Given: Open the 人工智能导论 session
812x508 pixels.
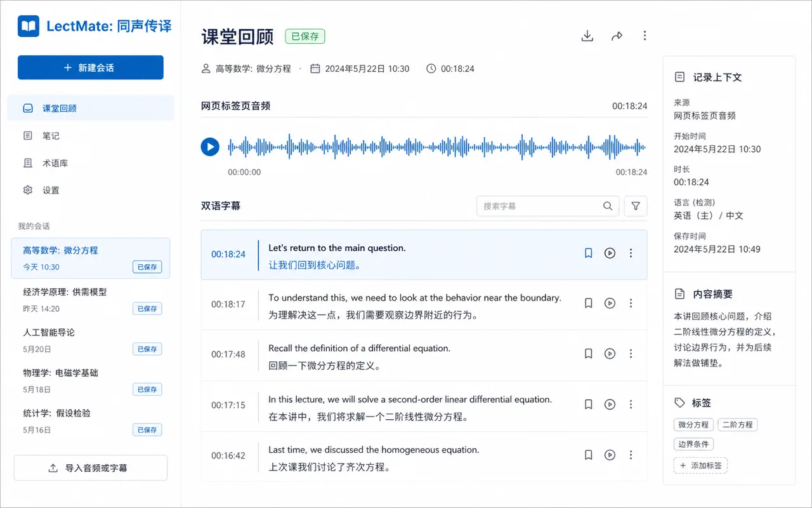Looking at the screenshot, I should pos(91,340).
